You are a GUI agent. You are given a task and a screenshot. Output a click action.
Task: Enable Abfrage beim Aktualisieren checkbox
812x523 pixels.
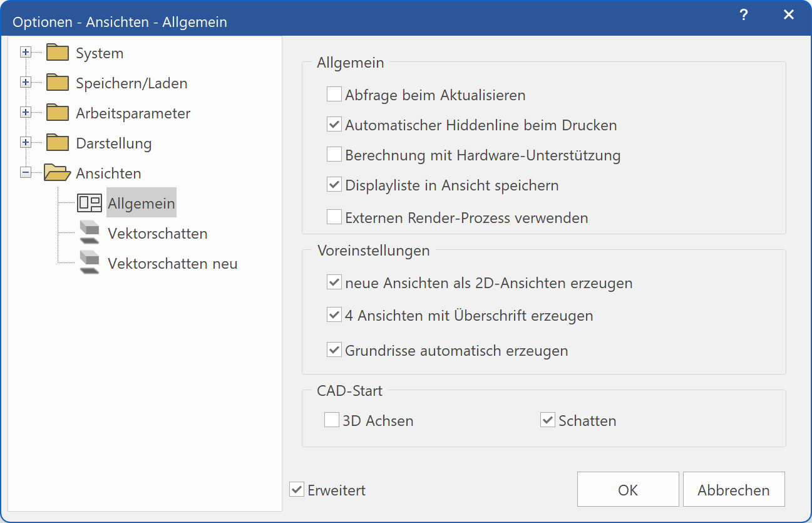tap(334, 95)
